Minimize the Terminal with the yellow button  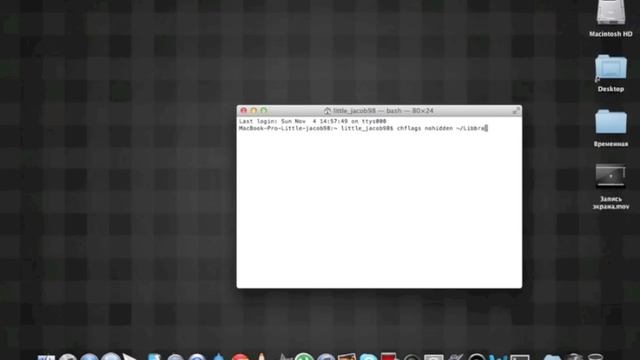pyautogui.click(x=253, y=111)
